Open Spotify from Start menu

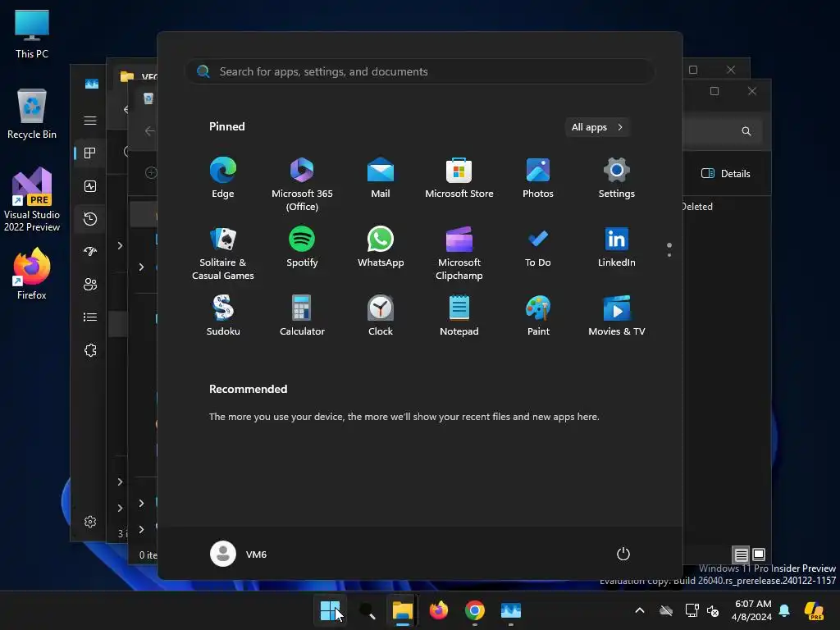302,247
